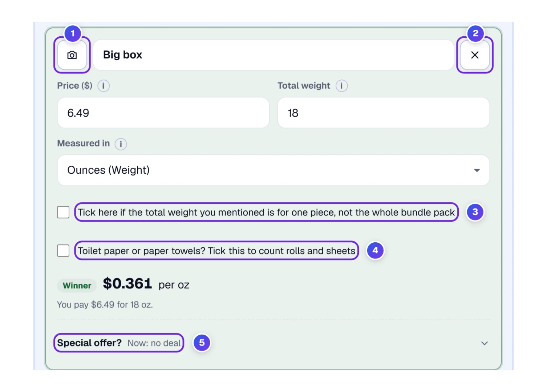Click the Winner badge
The image size is (547, 392).
(77, 286)
